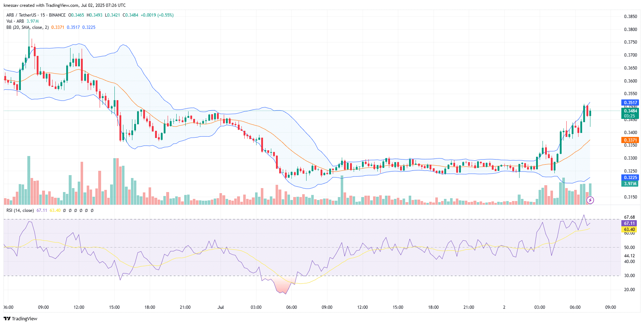Click the knessav created with TradingView.com header
The image size is (644, 325).
coord(65,5)
